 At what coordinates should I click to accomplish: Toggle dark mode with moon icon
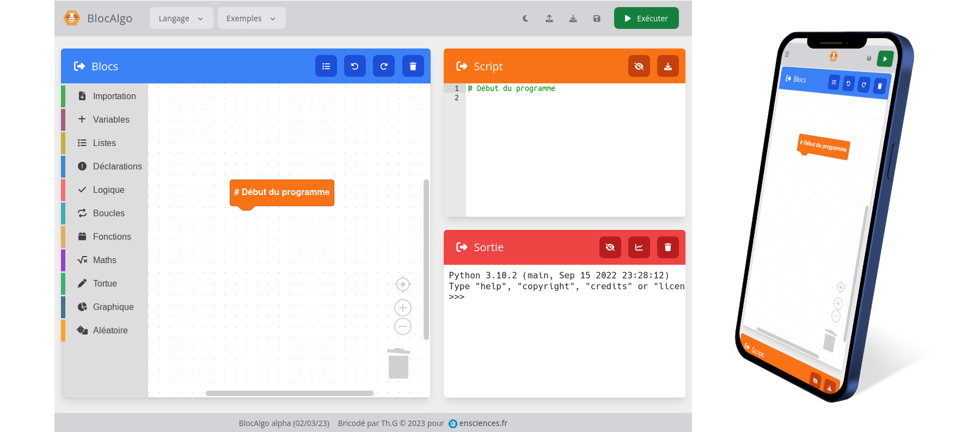525,19
